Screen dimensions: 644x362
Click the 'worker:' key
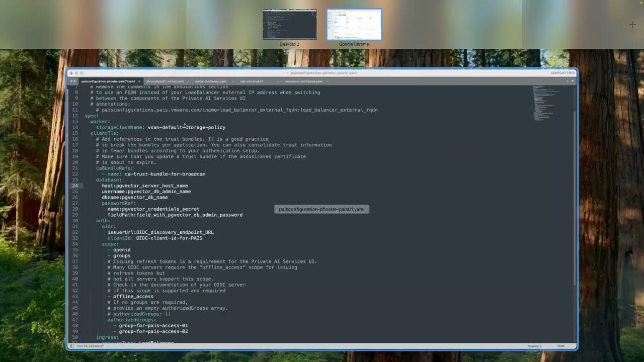tap(100, 122)
